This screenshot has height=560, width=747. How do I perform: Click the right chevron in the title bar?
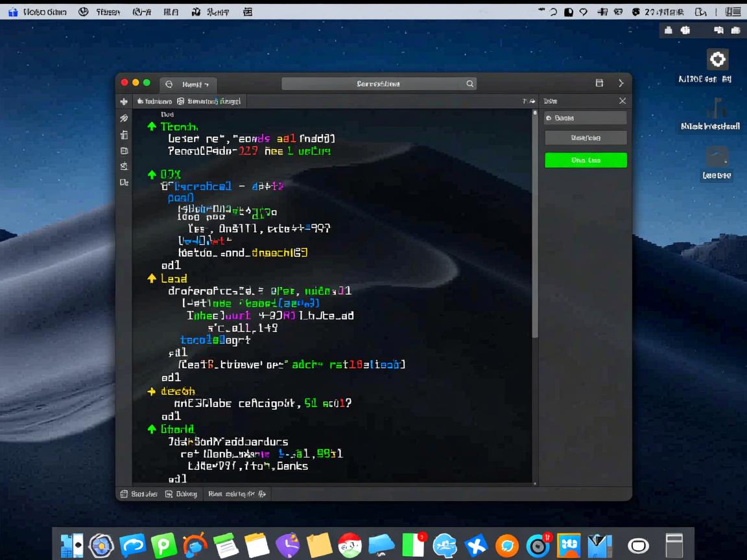coord(621,83)
